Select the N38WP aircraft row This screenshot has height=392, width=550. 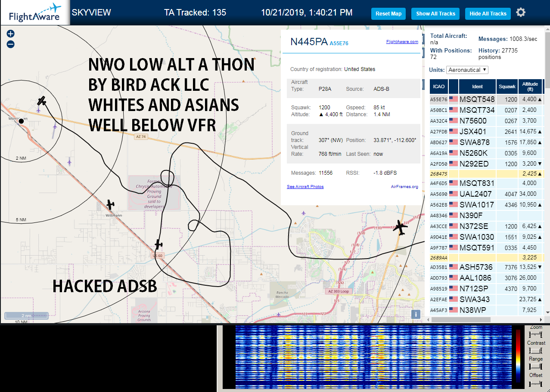tap(486, 310)
